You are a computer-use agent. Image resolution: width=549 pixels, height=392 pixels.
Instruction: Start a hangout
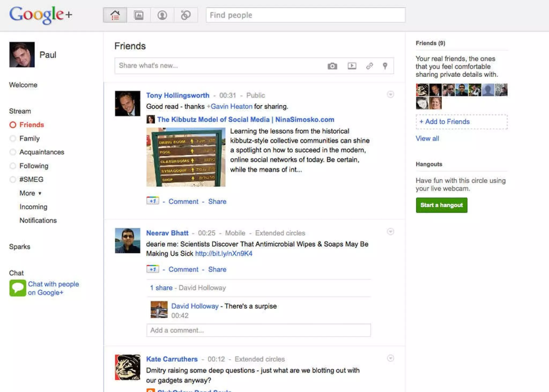(442, 205)
